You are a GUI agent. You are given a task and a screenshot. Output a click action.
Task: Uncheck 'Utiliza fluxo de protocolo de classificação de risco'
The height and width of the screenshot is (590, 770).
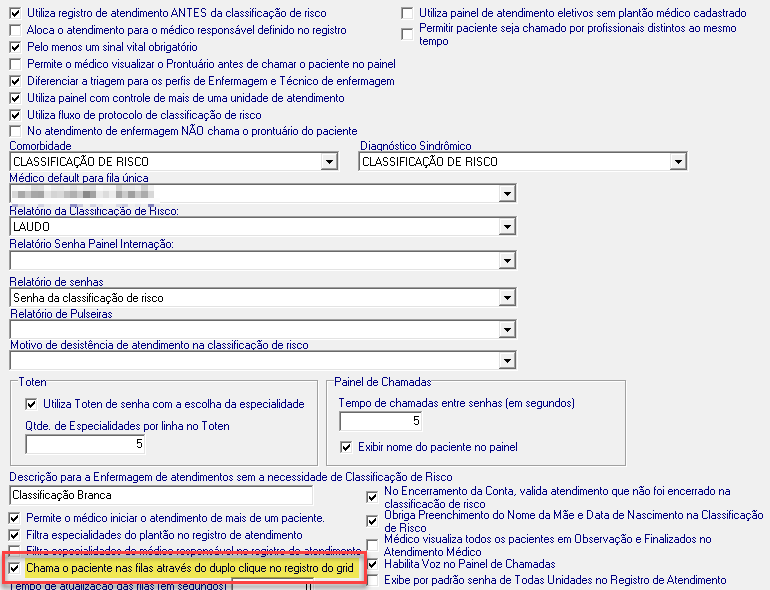(x=15, y=115)
